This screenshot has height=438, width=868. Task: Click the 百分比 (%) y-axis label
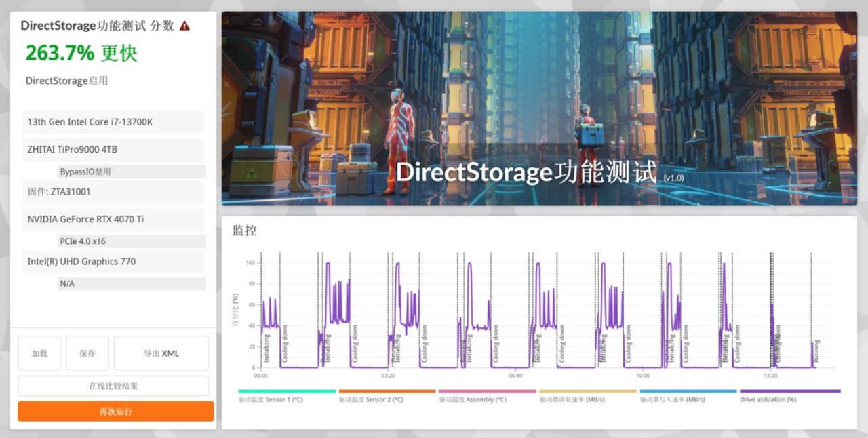click(235, 311)
